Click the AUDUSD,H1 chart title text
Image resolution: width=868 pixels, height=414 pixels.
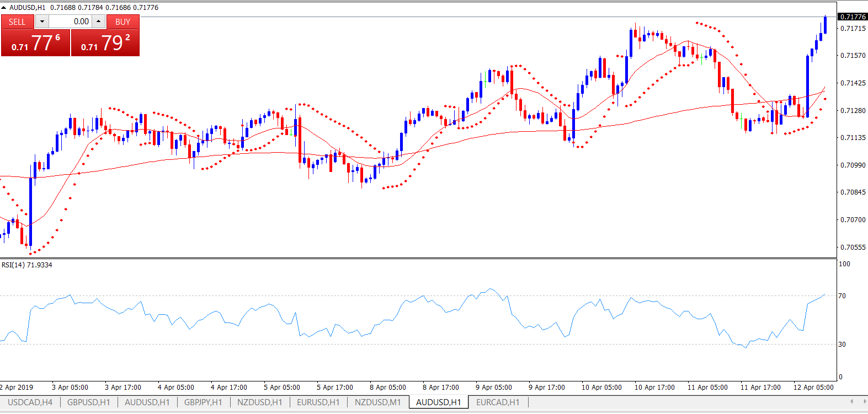point(28,8)
